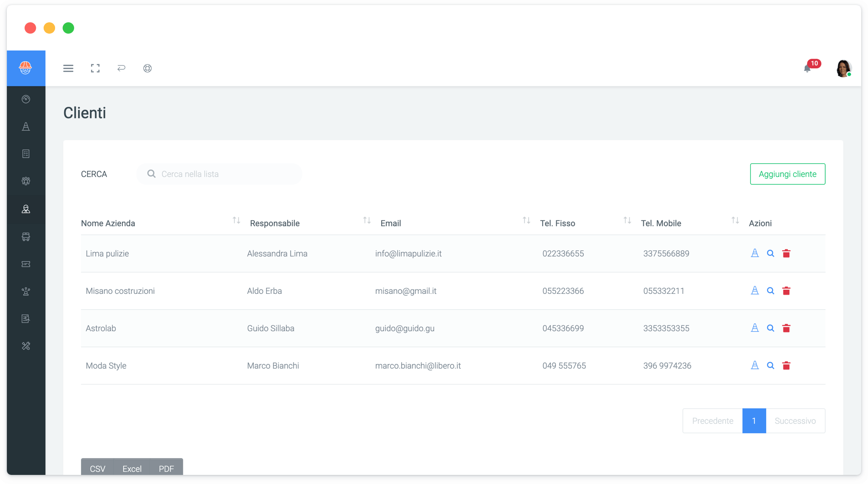Click responsible Marco Bianchi cell
The image size is (868, 484).
coord(273,365)
